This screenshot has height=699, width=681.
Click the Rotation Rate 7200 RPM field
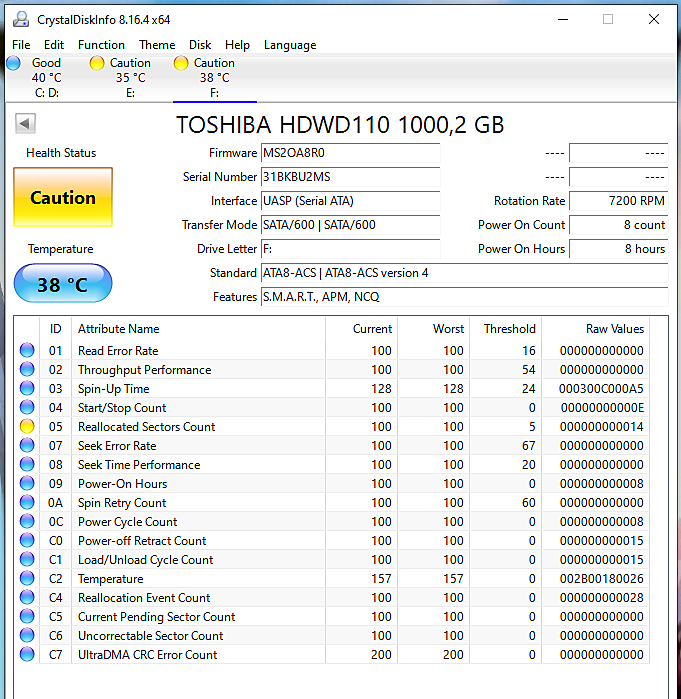tap(619, 201)
